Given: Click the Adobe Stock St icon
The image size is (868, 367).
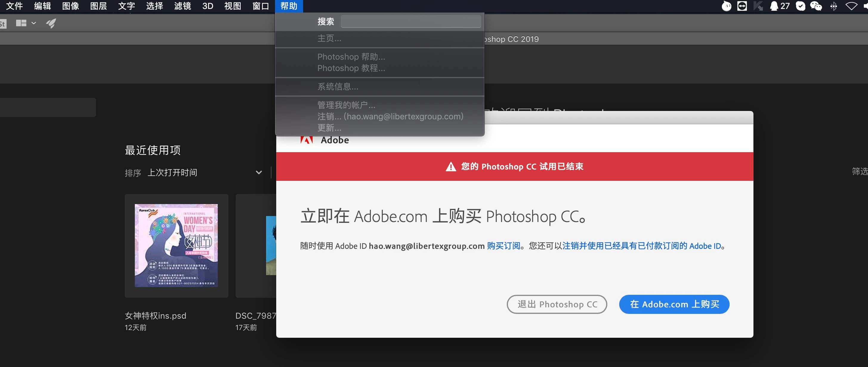Looking at the screenshot, I should tap(3, 24).
